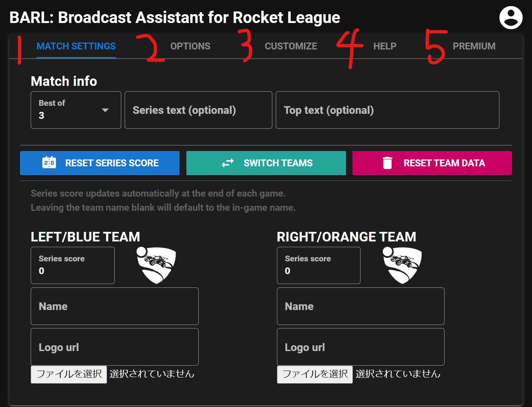Viewport: 532px width, 407px height.
Task: Click the orange team Rocket League logo
Action: [402, 265]
